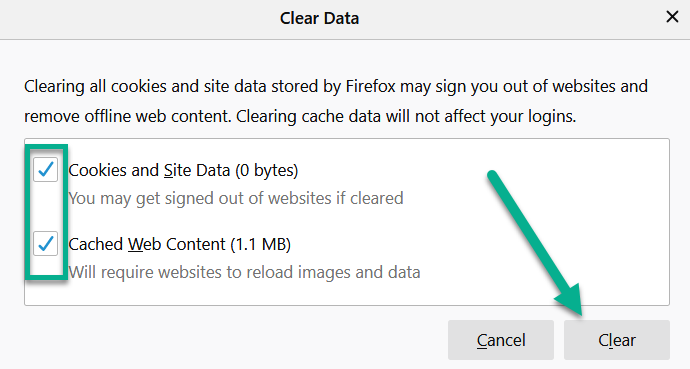Select the "Will require websites to reload" description
This screenshot has width=690, height=369.
point(244,272)
